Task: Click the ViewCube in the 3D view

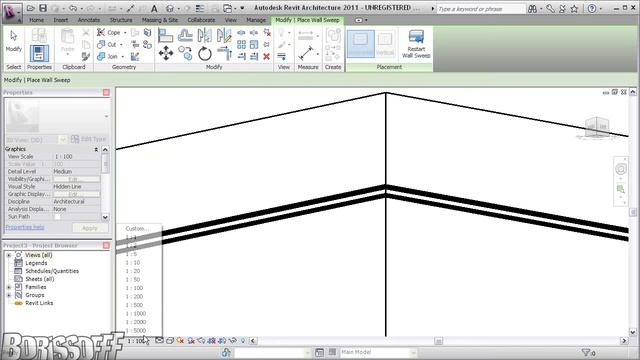Action: click(x=597, y=127)
